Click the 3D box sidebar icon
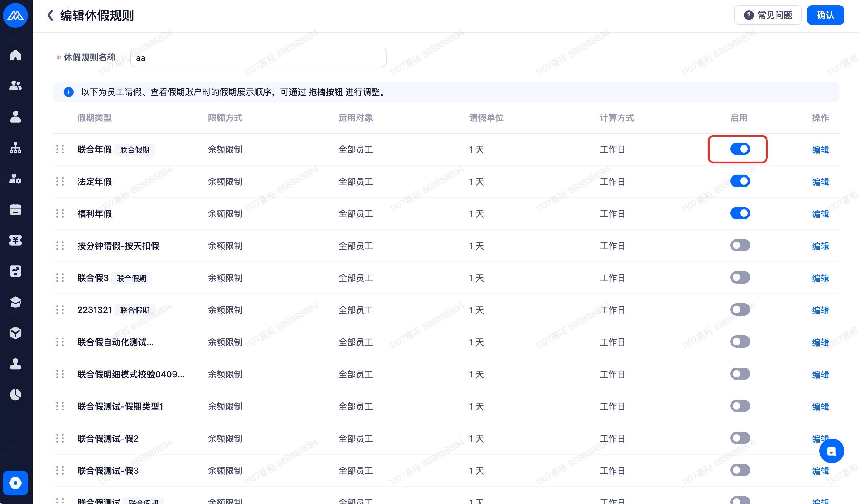This screenshot has width=859, height=504. (x=15, y=333)
